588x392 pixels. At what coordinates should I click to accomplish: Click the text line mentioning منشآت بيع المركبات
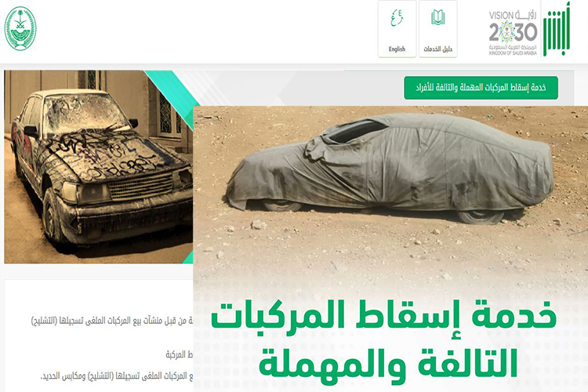click(112, 321)
